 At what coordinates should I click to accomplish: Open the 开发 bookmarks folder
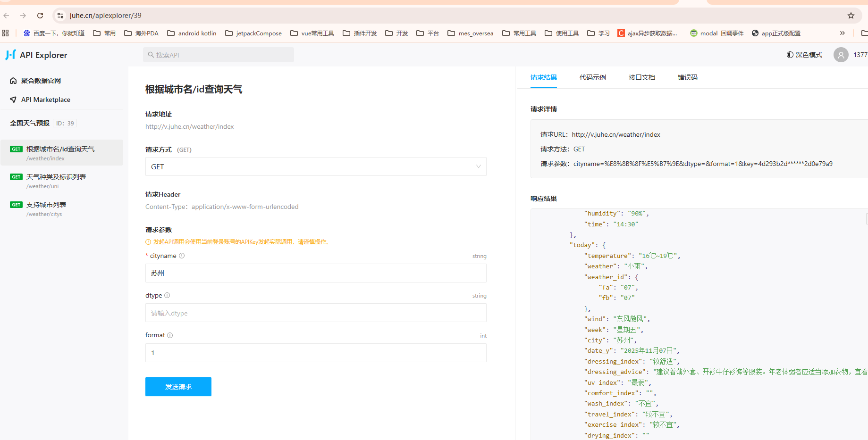(x=396, y=33)
